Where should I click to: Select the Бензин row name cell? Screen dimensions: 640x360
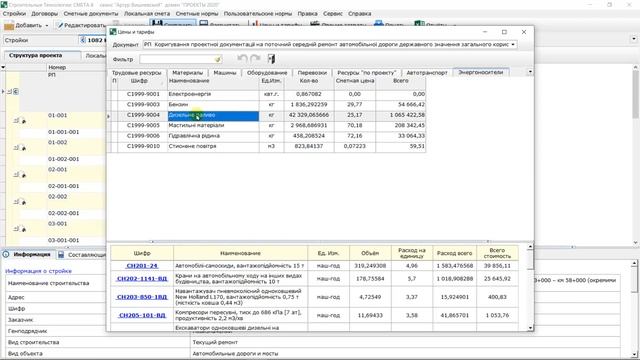point(213,105)
